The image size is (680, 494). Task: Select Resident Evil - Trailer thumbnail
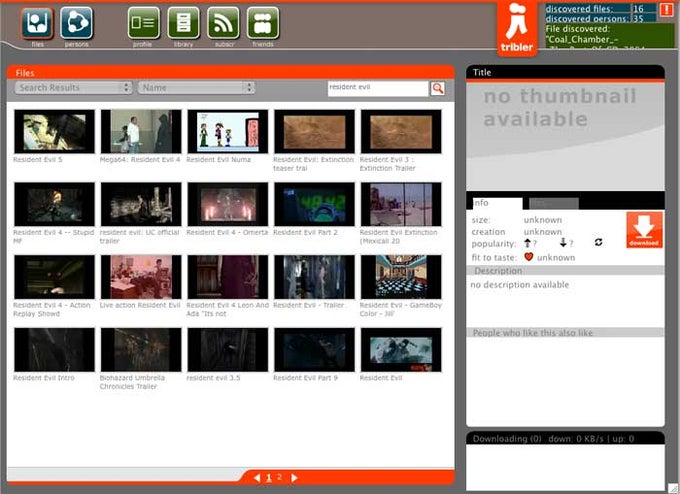pos(314,277)
